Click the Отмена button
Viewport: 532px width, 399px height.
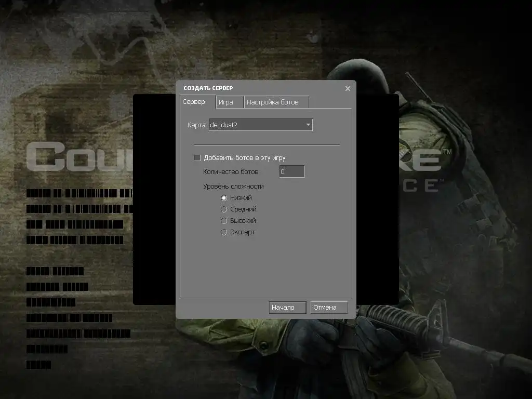pyautogui.click(x=329, y=308)
